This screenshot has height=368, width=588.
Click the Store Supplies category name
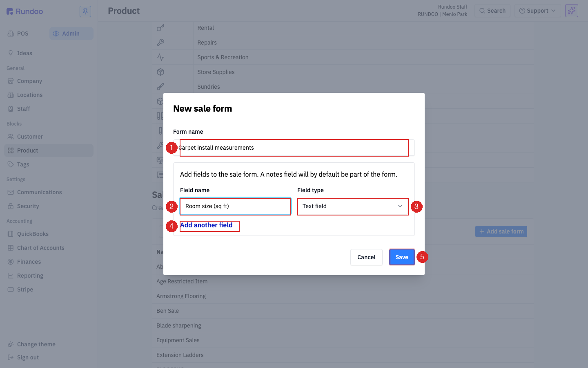[216, 72]
